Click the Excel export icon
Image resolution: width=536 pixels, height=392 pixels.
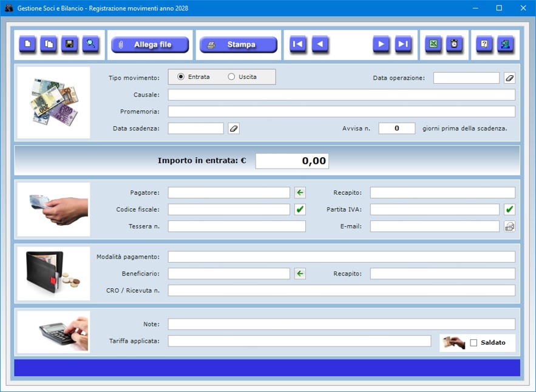pyautogui.click(x=433, y=44)
